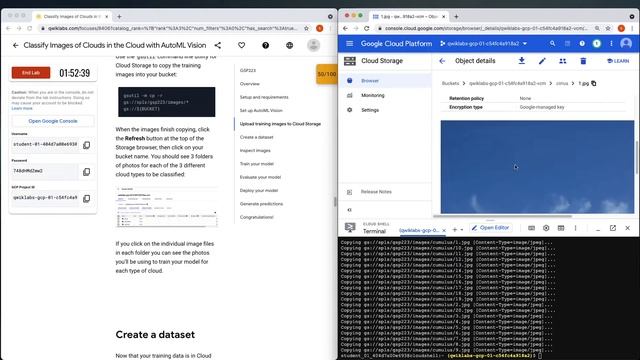Open the Learn more link
This screenshot has width=640, height=360.
(22, 109)
